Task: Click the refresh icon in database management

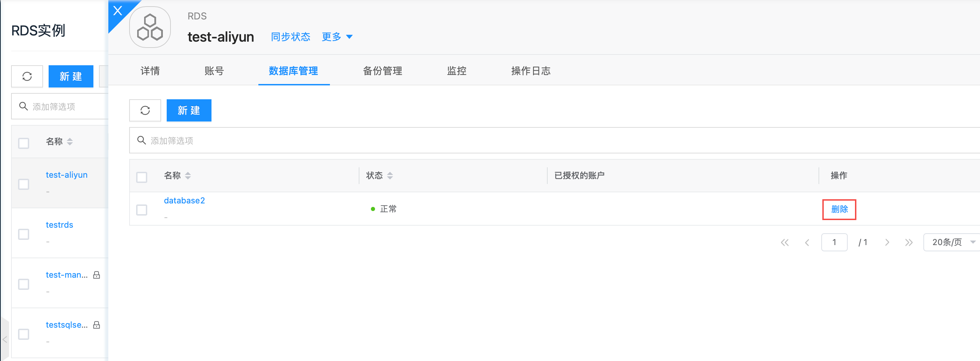Action: tap(145, 110)
